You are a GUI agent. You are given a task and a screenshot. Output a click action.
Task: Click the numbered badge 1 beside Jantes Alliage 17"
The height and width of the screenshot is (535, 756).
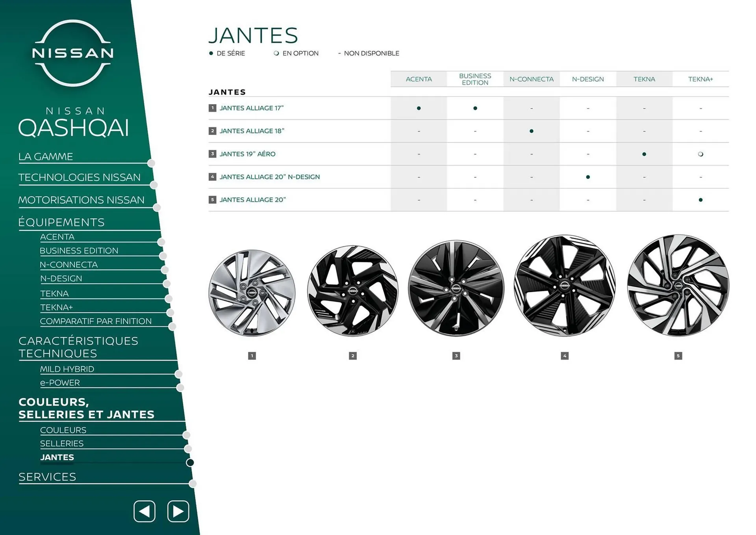coord(212,108)
